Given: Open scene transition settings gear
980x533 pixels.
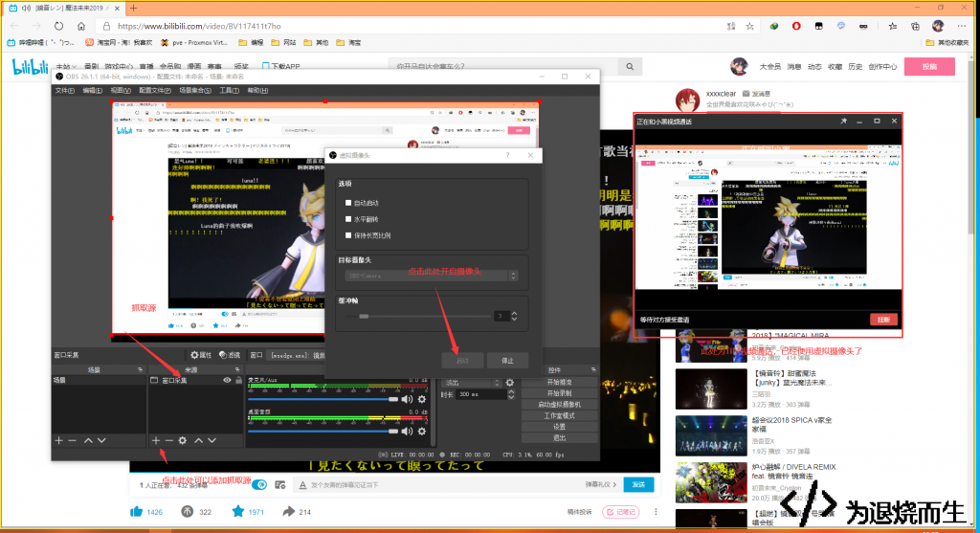Looking at the screenshot, I should coord(510,383).
